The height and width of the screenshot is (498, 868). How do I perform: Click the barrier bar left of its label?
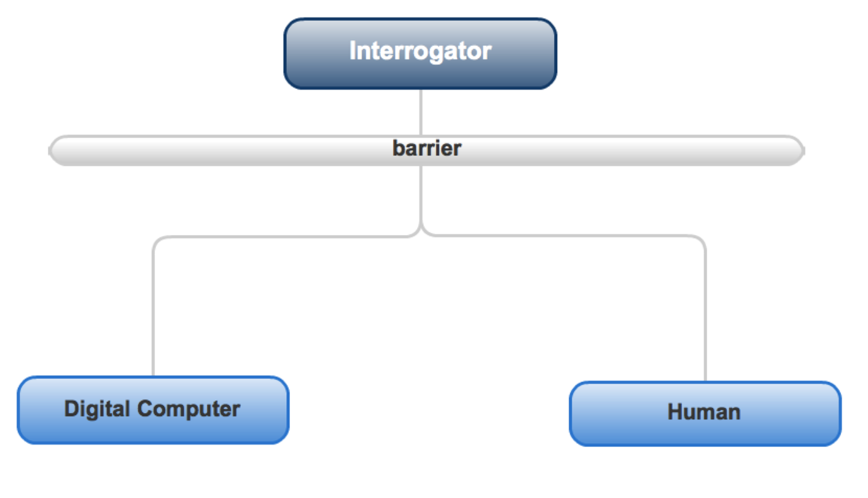[226, 151]
